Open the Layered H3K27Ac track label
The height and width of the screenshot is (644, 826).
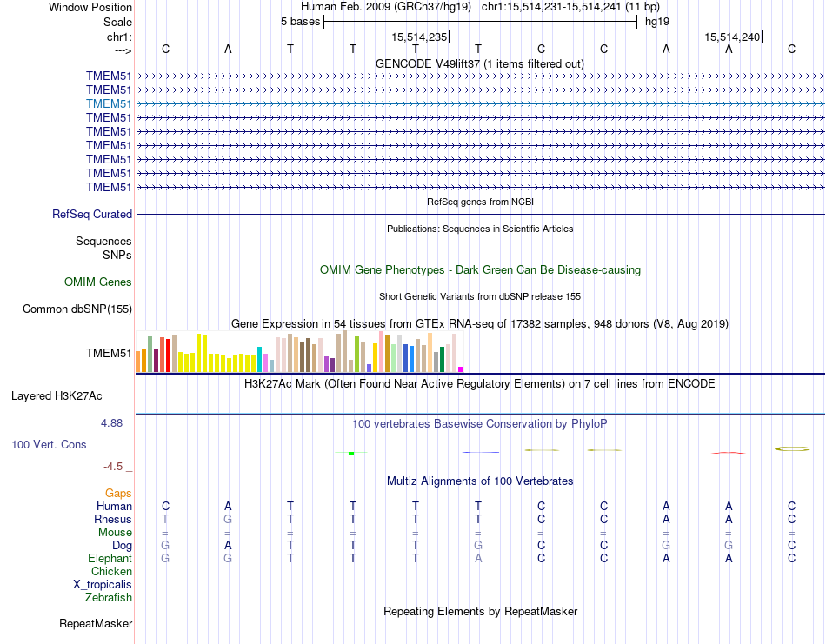(57, 396)
